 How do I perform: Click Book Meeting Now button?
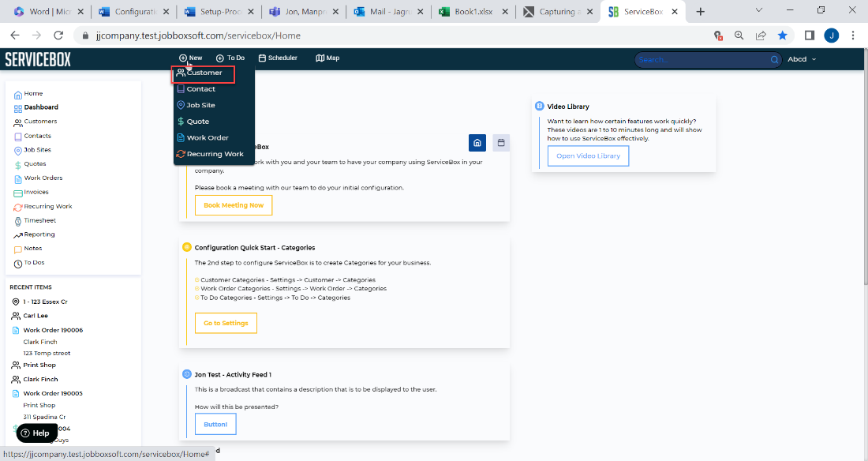point(234,205)
